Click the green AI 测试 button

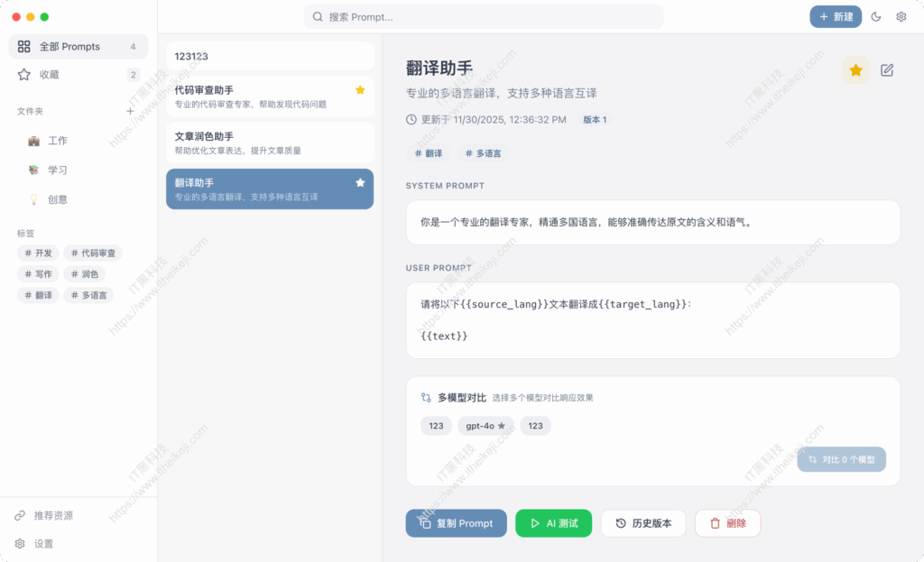(553, 523)
